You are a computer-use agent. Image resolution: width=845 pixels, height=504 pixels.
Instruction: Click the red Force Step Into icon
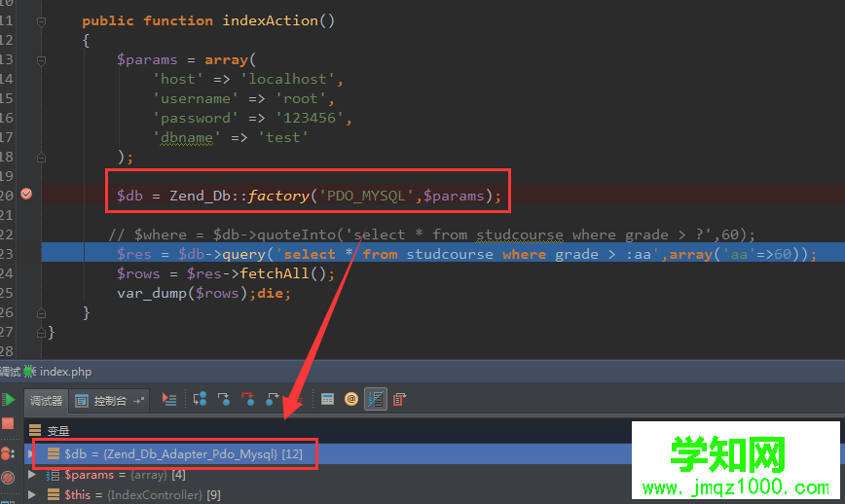(x=248, y=400)
